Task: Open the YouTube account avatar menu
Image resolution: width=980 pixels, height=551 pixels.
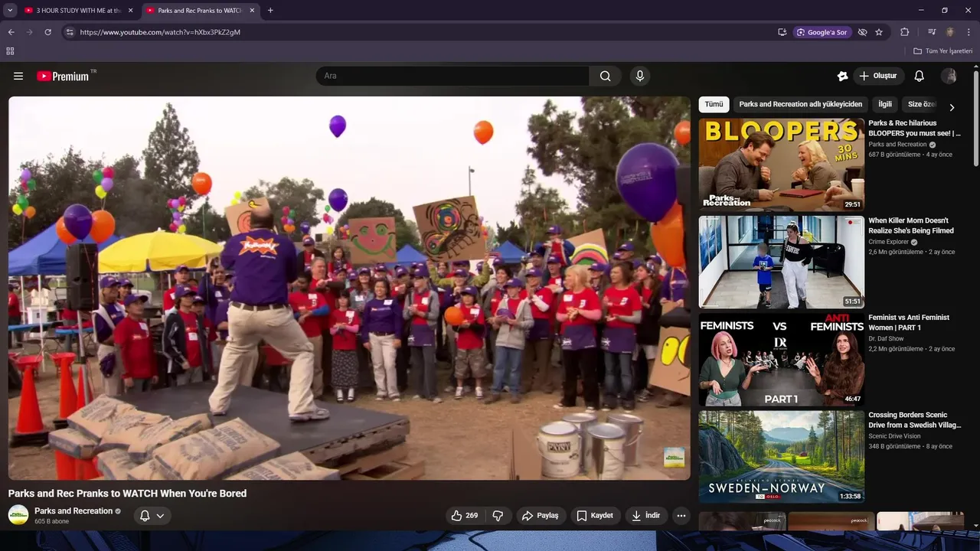Action: pyautogui.click(x=949, y=76)
